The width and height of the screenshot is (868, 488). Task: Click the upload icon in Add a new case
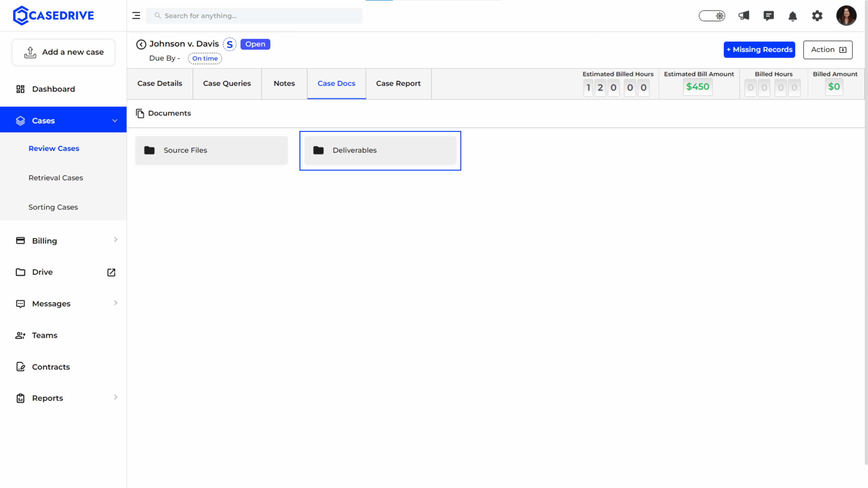point(30,52)
